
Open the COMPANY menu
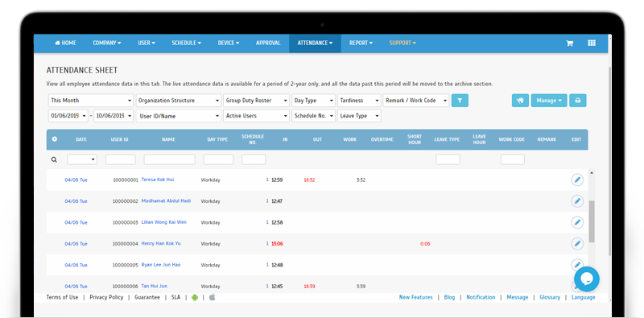(x=107, y=43)
